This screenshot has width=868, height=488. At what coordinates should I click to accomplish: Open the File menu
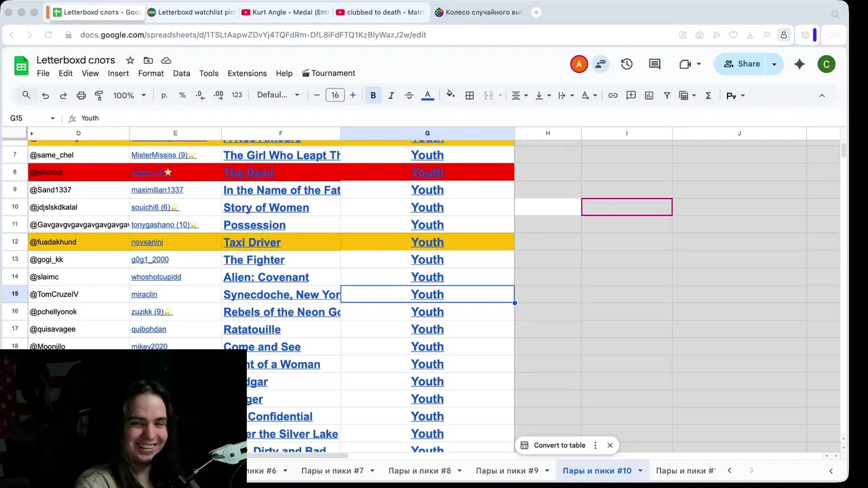click(43, 73)
